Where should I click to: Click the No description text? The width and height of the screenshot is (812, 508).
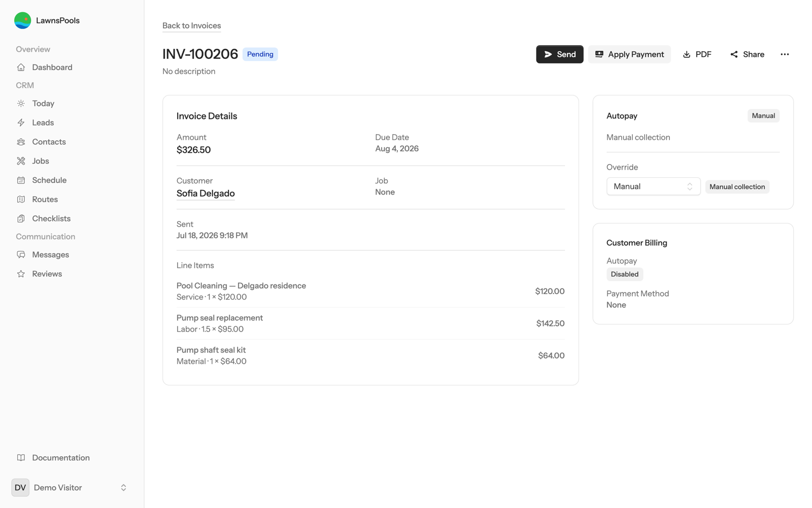189,71
